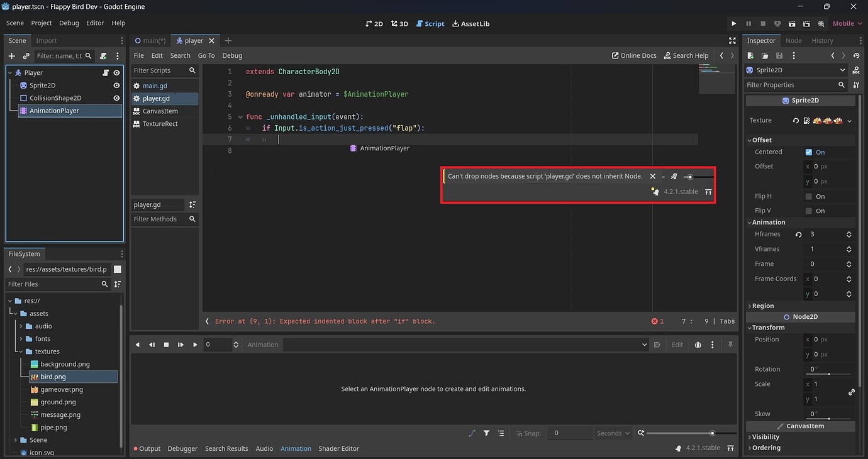Toggle Centered off for the Sprite2D

(810, 152)
